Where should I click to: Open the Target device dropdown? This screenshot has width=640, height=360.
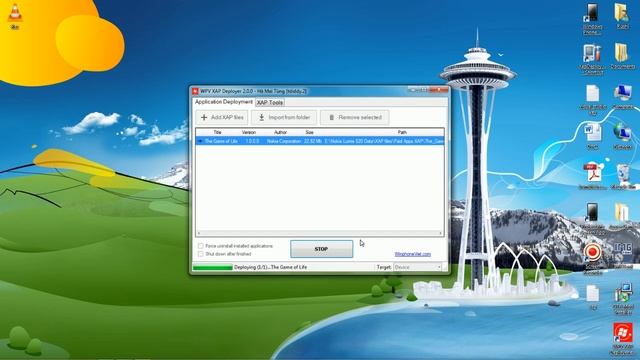tap(417, 267)
